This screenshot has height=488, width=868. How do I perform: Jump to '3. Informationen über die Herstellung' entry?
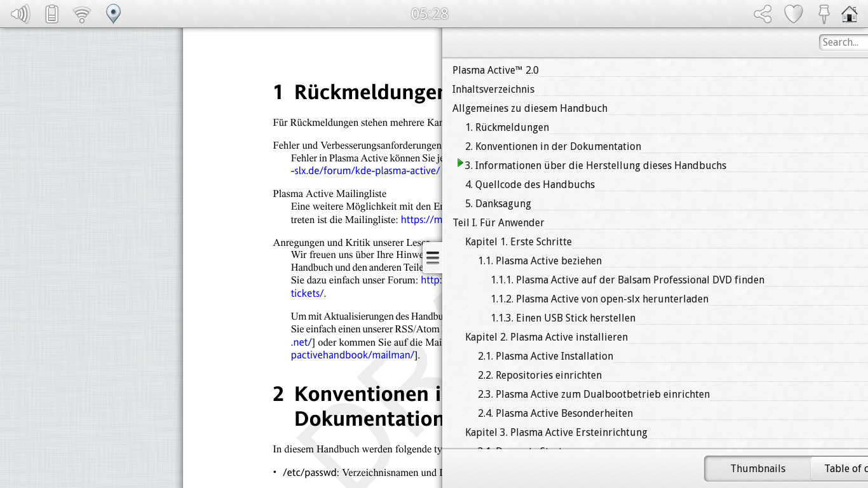tap(595, 165)
